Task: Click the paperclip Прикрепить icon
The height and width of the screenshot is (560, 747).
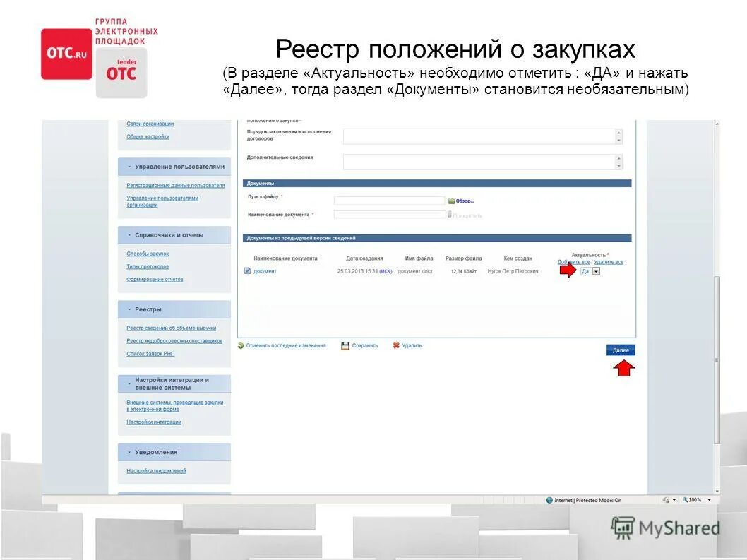Action: (x=449, y=213)
